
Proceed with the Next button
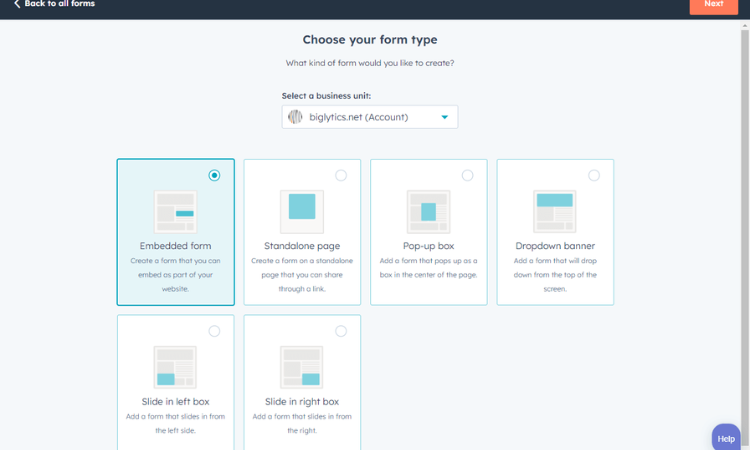(x=713, y=6)
